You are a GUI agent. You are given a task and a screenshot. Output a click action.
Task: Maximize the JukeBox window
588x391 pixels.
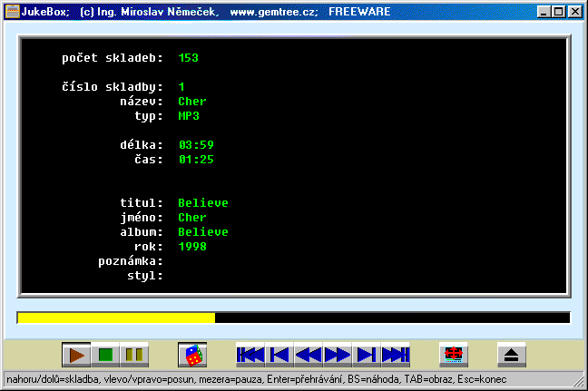coord(558,12)
